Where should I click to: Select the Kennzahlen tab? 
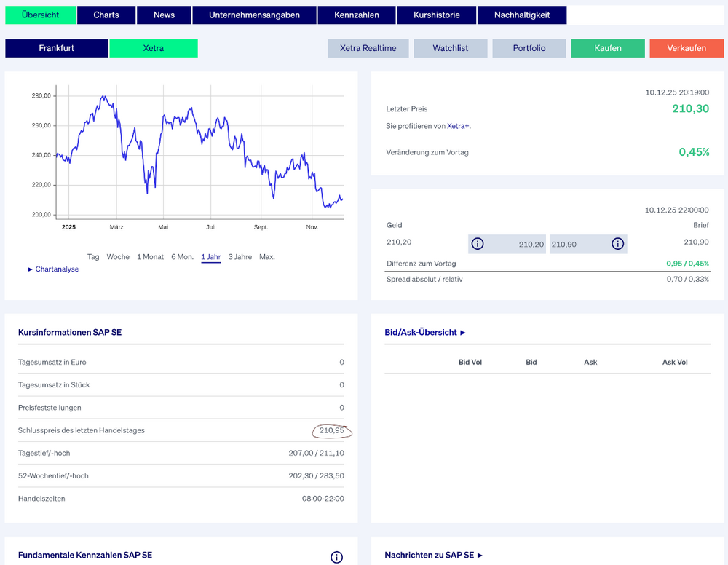356,15
